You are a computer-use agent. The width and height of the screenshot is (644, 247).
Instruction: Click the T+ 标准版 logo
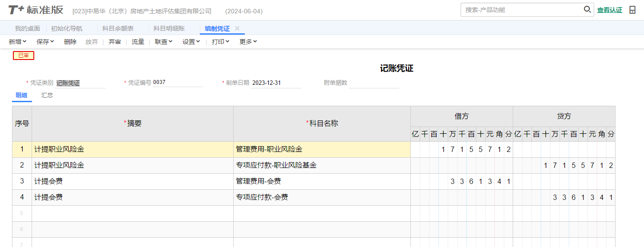[36, 10]
